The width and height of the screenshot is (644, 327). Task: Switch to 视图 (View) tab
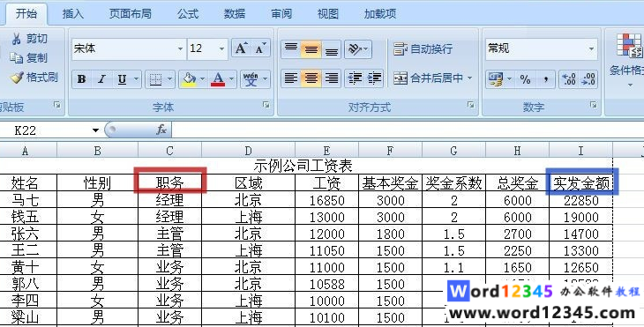click(x=328, y=14)
